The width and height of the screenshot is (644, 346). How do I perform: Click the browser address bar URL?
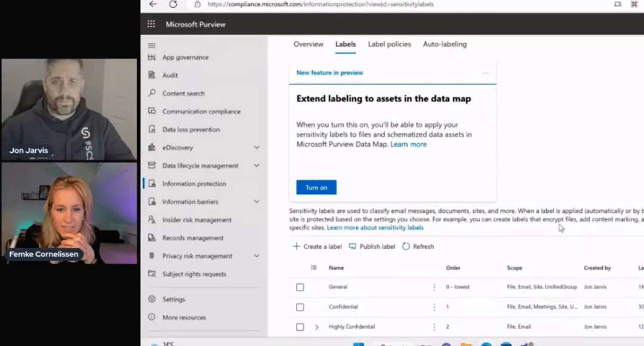point(321,4)
